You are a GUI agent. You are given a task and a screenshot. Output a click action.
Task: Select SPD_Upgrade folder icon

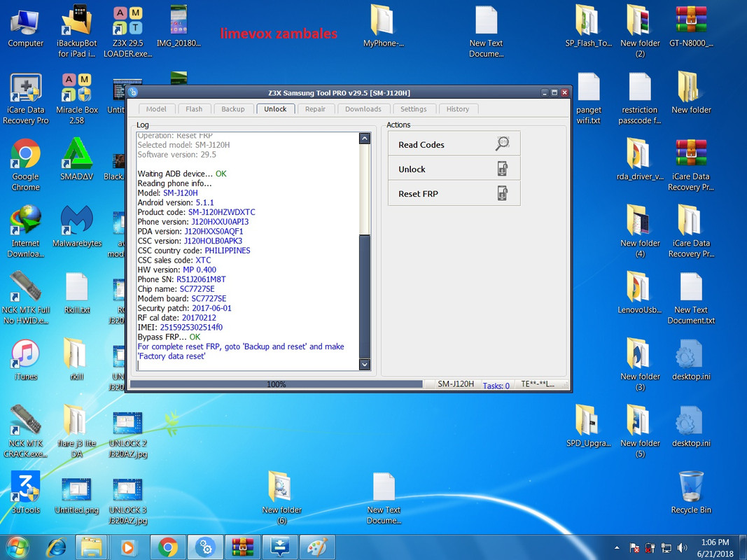click(588, 427)
